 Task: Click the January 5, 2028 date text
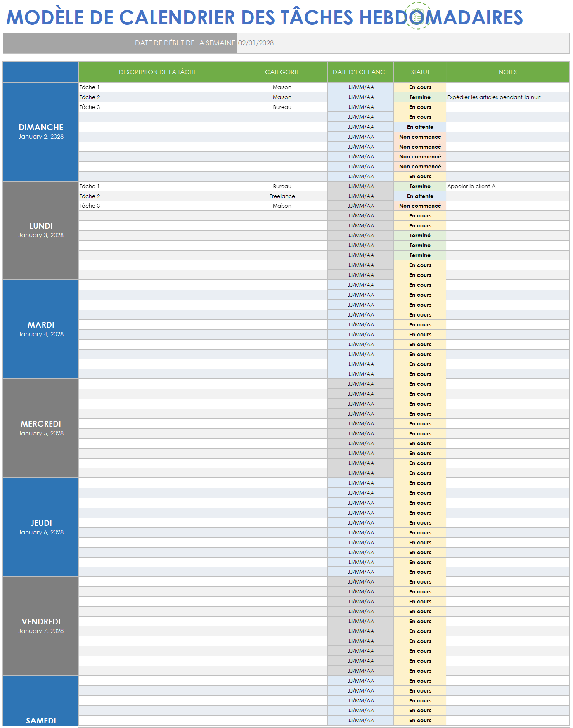point(41,433)
